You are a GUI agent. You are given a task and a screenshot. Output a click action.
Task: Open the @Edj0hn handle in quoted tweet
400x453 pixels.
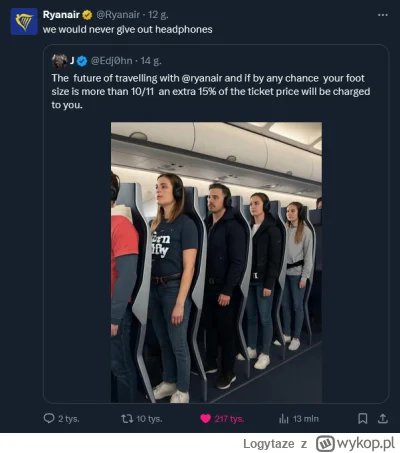click(112, 61)
